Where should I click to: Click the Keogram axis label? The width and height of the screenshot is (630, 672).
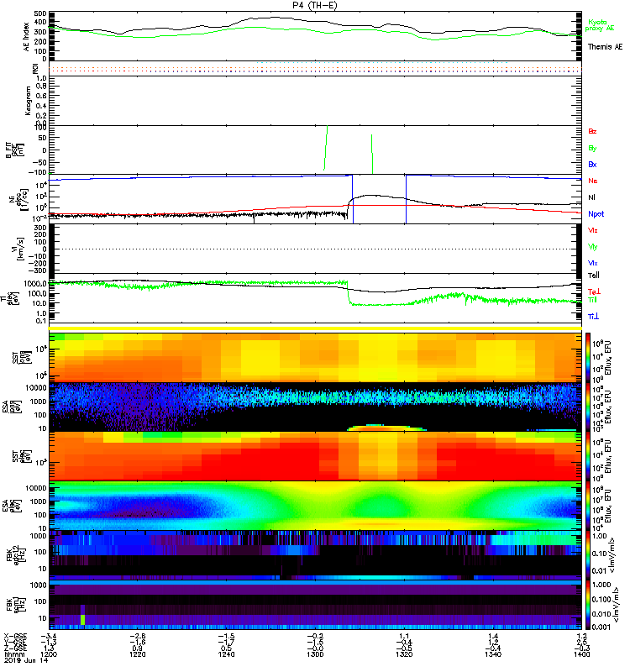pyautogui.click(x=28, y=101)
